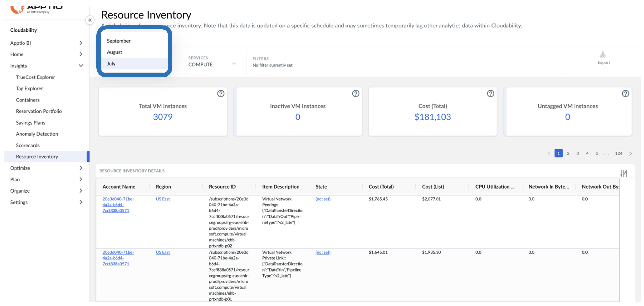Go to page 5
644x306 pixels.
point(597,153)
